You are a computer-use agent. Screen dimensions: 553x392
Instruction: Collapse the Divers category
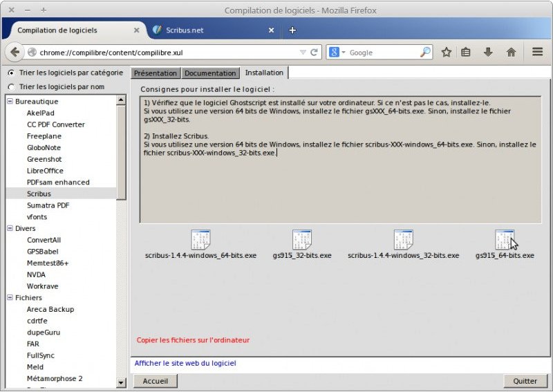pyautogui.click(x=10, y=228)
